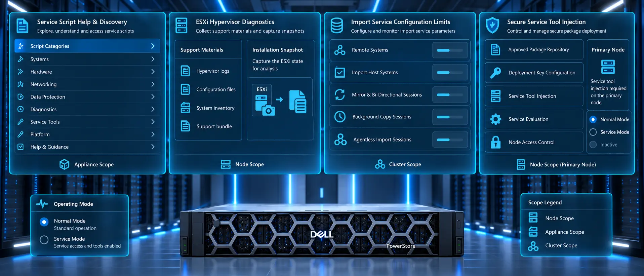Viewport: 644px width, 276px height.
Task: Select the Inactive radio under Primary Node
Action: pyautogui.click(x=593, y=145)
